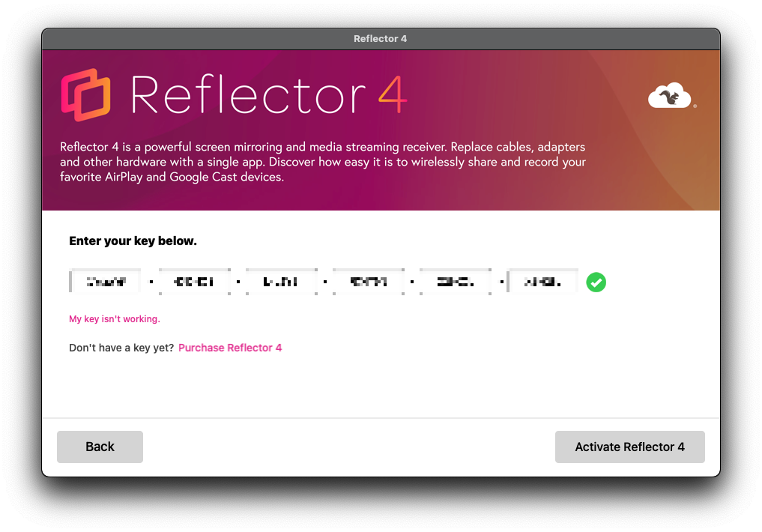Open the "My key isn't working." link
This screenshot has height=532, width=762.
[114, 319]
